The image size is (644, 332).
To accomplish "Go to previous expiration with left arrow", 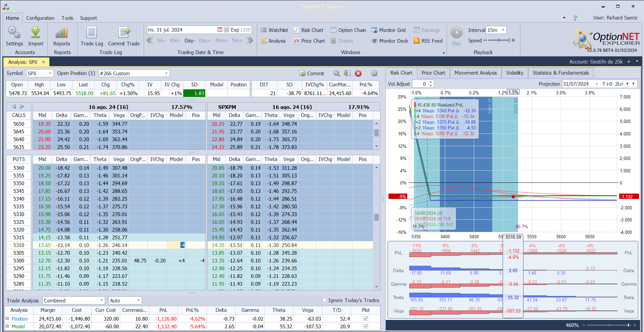I will pyautogui.click(x=14, y=107).
